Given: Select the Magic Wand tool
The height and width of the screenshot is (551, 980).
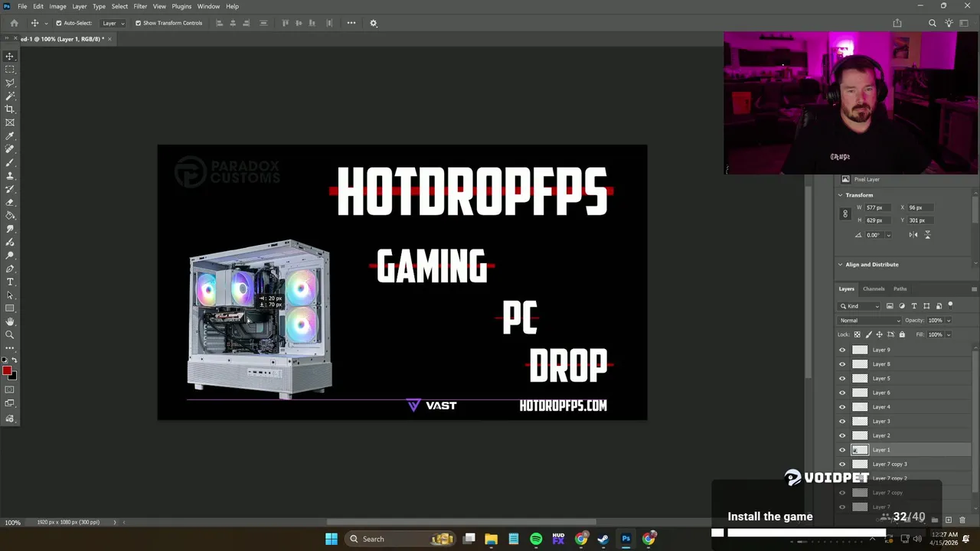Looking at the screenshot, I should tap(10, 96).
